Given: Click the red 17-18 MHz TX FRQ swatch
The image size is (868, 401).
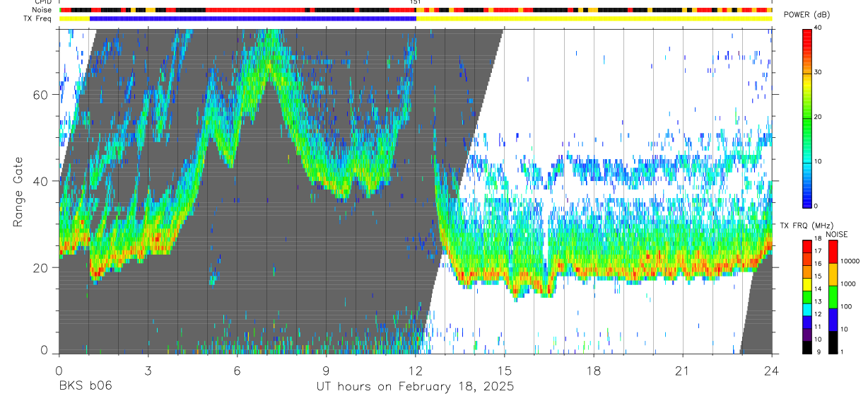Looking at the screenshot, I should (807, 247).
